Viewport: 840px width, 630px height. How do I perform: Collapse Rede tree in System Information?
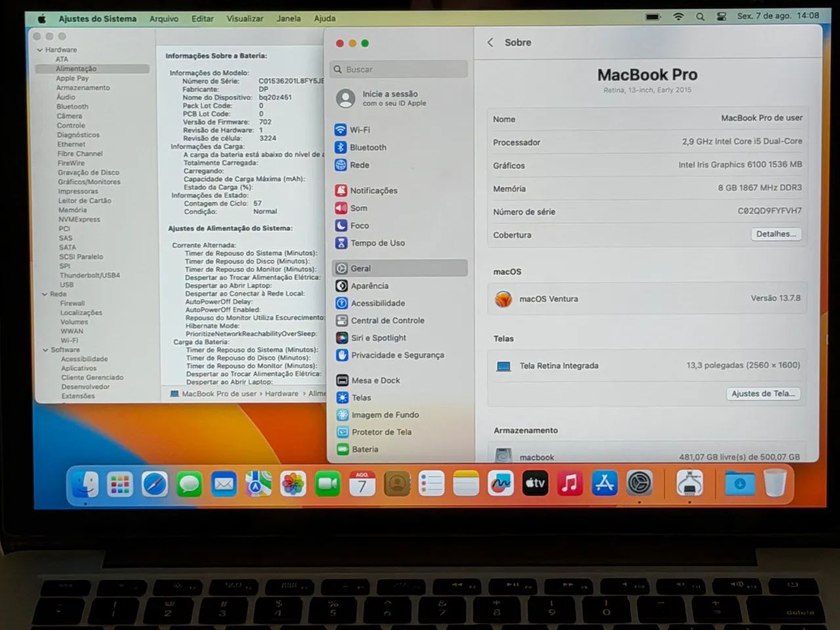pyautogui.click(x=45, y=294)
